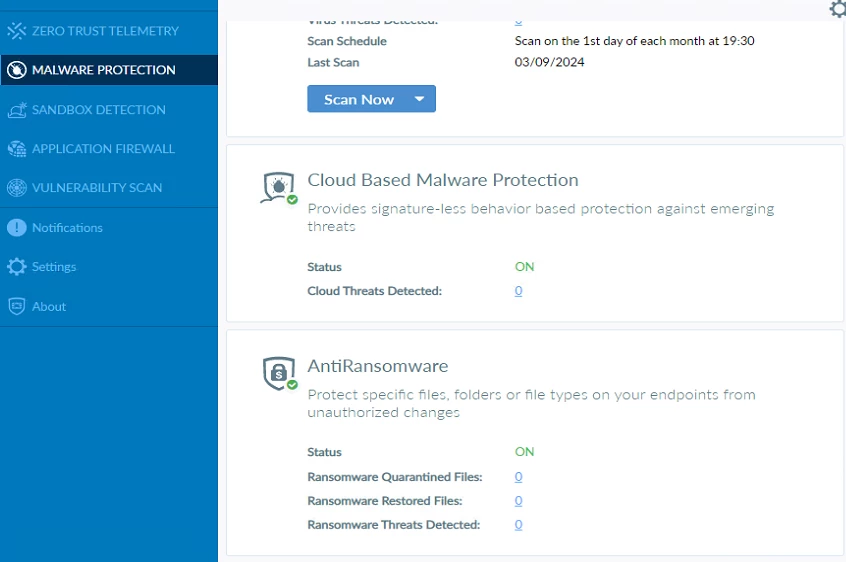Viewport: 846px width, 562px height.
Task: Click the Cloud Threats Detected label
Action: pos(374,291)
